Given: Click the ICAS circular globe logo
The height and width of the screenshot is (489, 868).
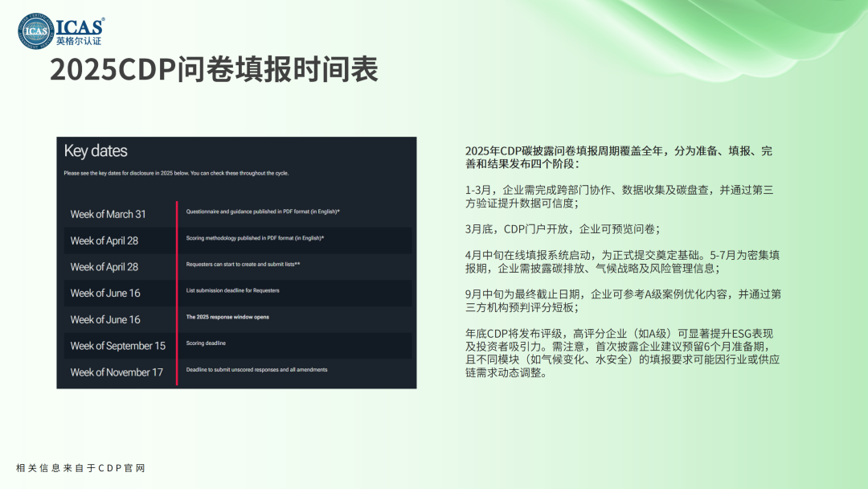Looking at the screenshot, I should [x=35, y=31].
